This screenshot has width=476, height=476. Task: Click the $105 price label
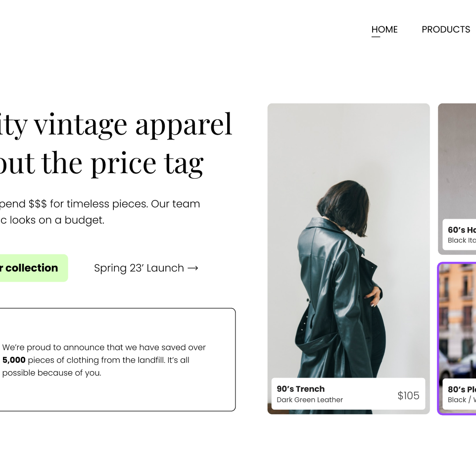[x=408, y=395]
